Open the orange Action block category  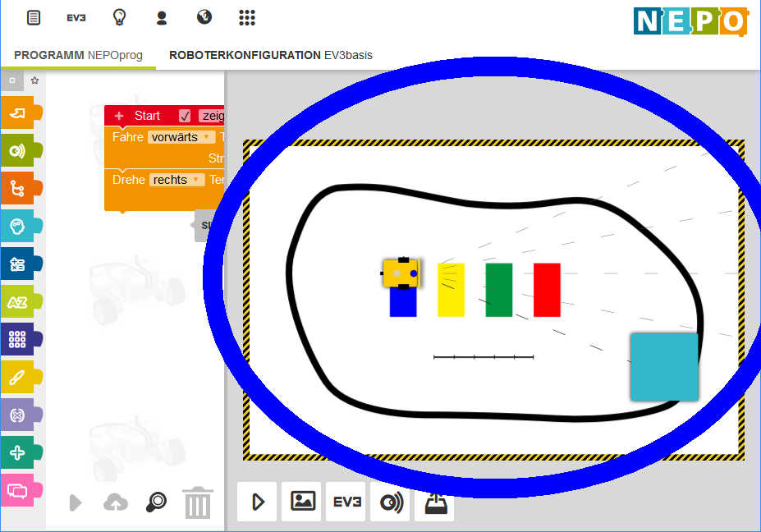[21, 112]
